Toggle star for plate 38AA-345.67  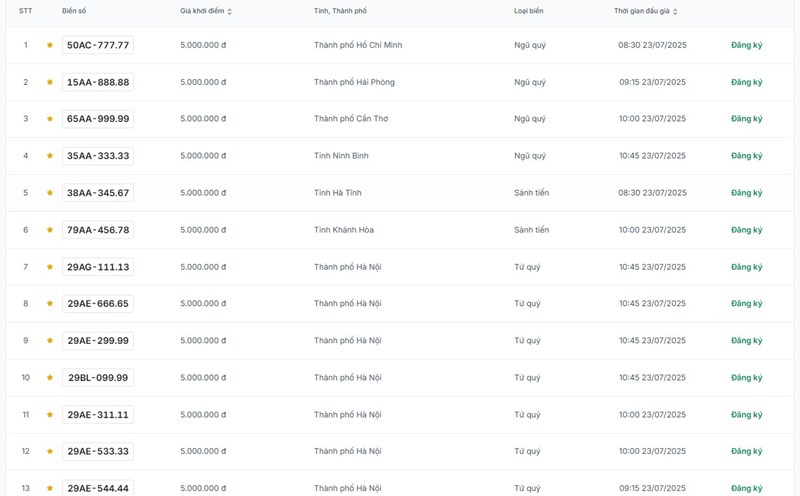pyautogui.click(x=50, y=193)
